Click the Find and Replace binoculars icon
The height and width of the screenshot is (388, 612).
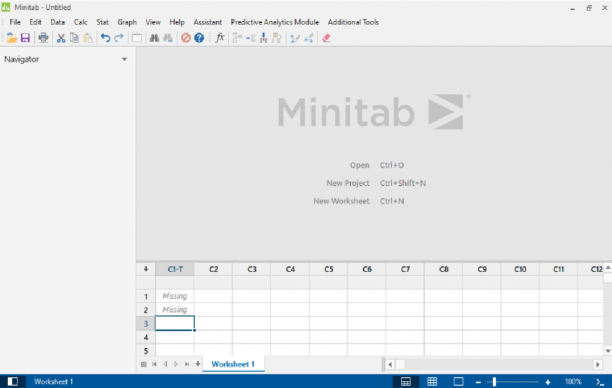point(168,38)
